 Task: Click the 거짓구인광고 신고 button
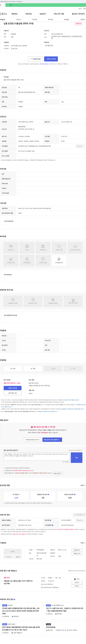coord(80,515)
